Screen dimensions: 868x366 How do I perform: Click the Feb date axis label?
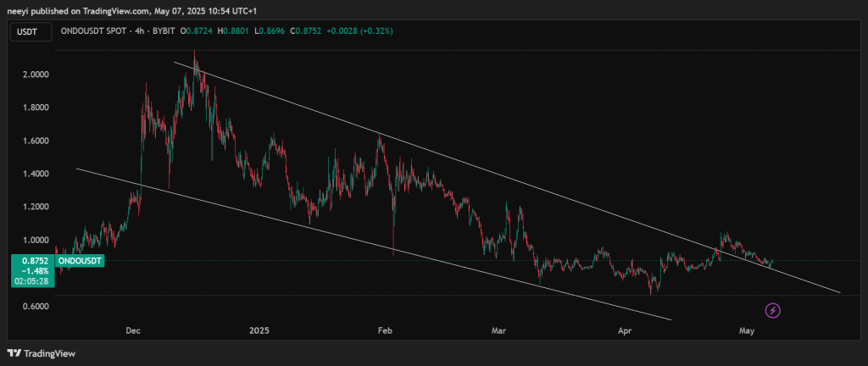[x=384, y=330]
